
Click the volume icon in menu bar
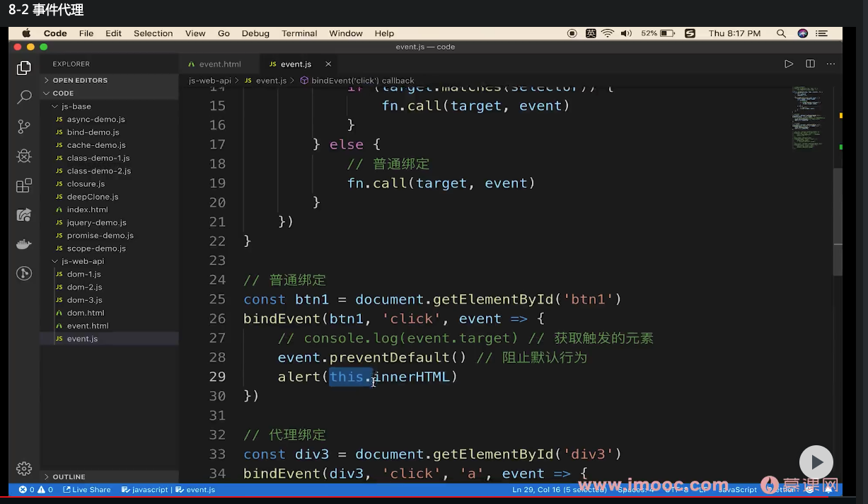click(626, 33)
